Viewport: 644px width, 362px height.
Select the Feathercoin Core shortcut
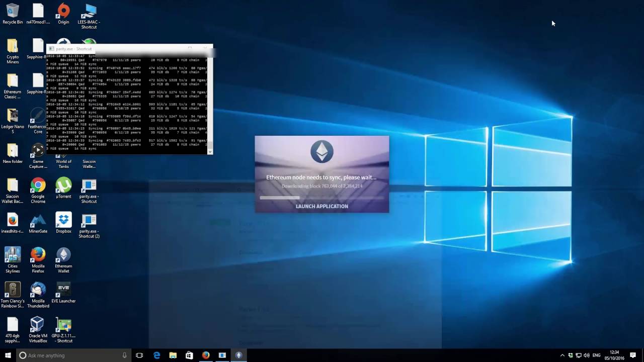[38, 121]
